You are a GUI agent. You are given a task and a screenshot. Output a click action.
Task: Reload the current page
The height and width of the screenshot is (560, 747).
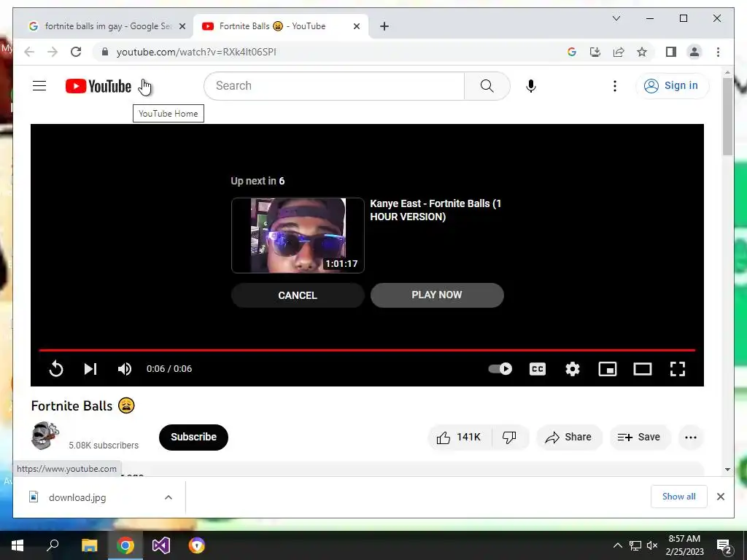coord(76,52)
